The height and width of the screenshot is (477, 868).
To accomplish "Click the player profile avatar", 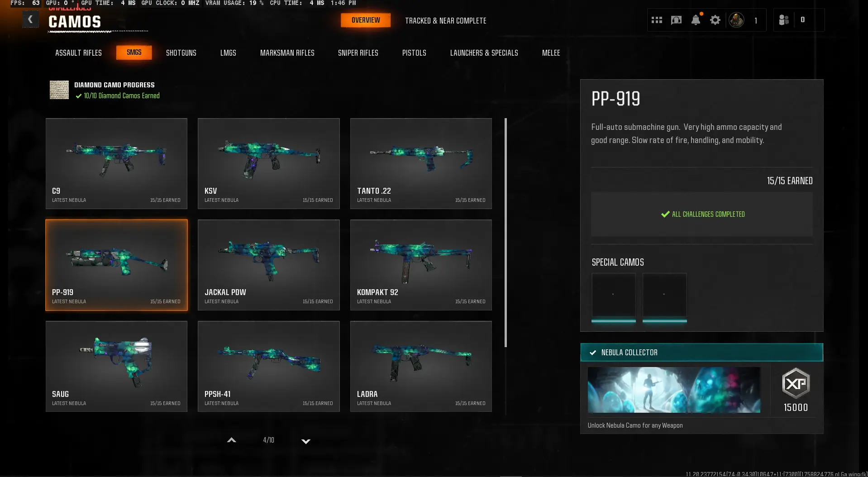I will [736, 20].
